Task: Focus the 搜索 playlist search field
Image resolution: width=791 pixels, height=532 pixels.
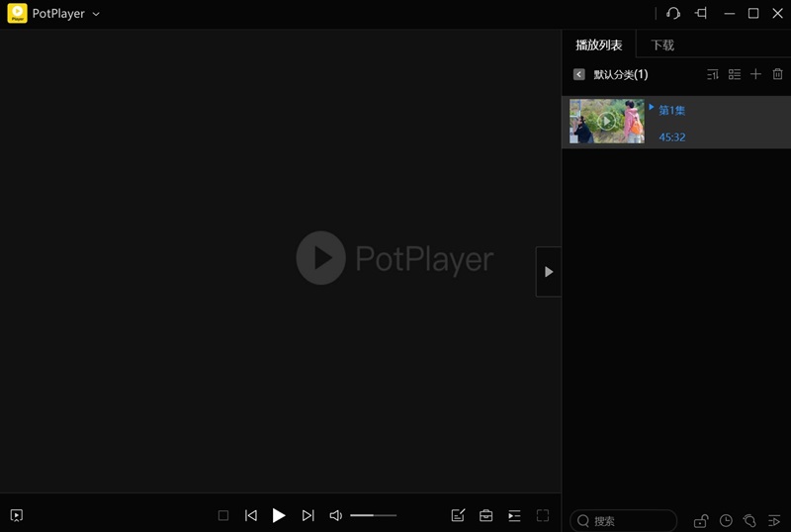Action: pos(624,521)
